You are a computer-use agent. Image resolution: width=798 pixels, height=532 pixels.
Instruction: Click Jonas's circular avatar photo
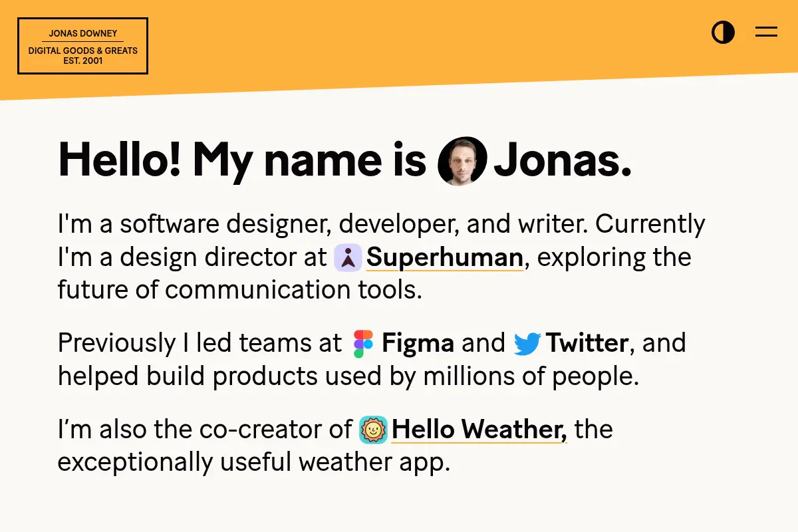click(463, 161)
